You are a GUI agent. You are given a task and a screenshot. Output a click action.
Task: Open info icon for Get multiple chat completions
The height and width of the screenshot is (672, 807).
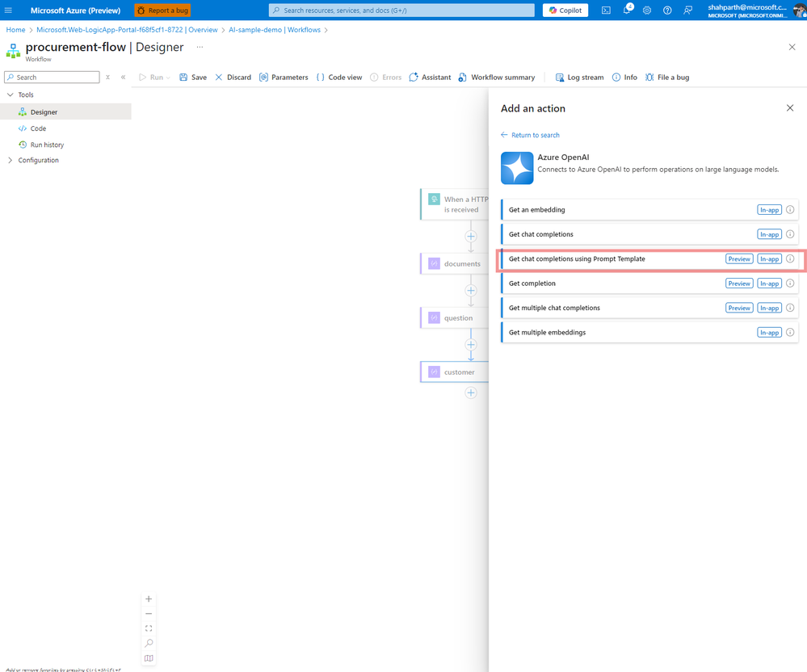(x=790, y=308)
